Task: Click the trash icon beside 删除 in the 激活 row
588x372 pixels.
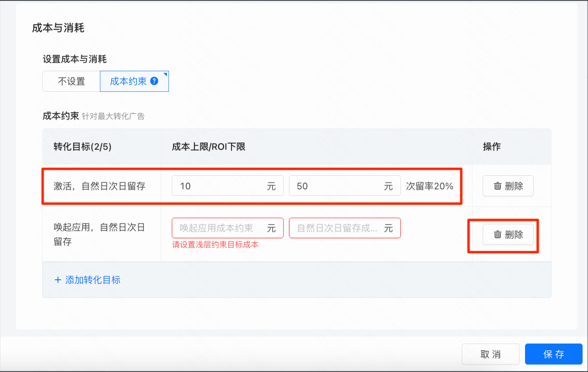Action: coord(499,186)
